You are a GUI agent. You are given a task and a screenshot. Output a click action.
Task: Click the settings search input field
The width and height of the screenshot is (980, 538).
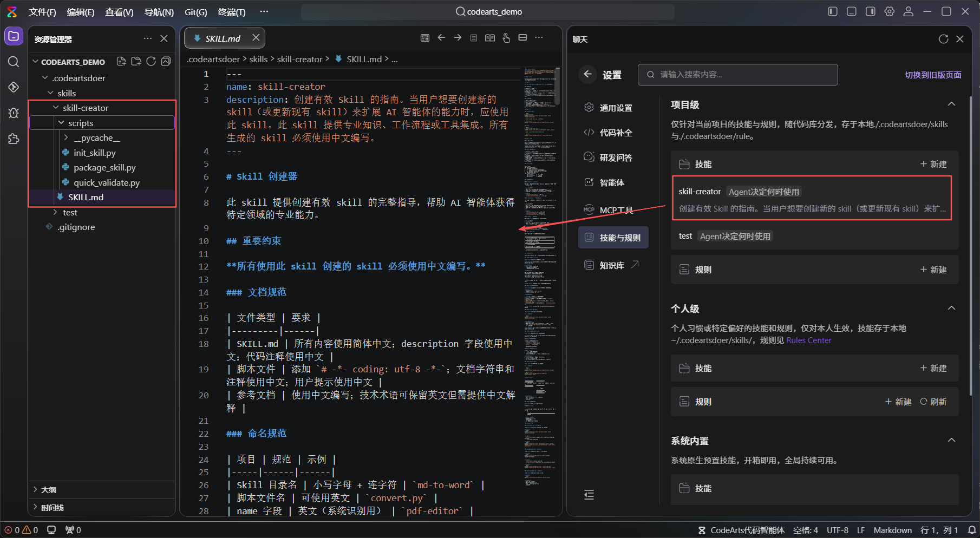click(x=737, y=75)
